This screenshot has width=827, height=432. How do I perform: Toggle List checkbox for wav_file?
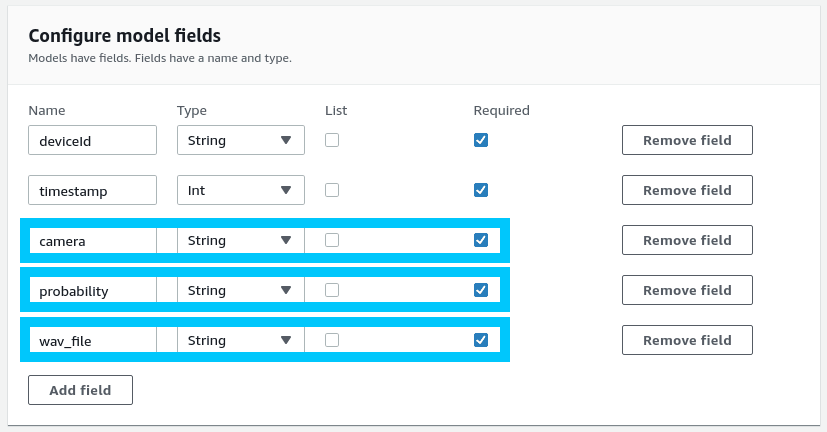332,340
